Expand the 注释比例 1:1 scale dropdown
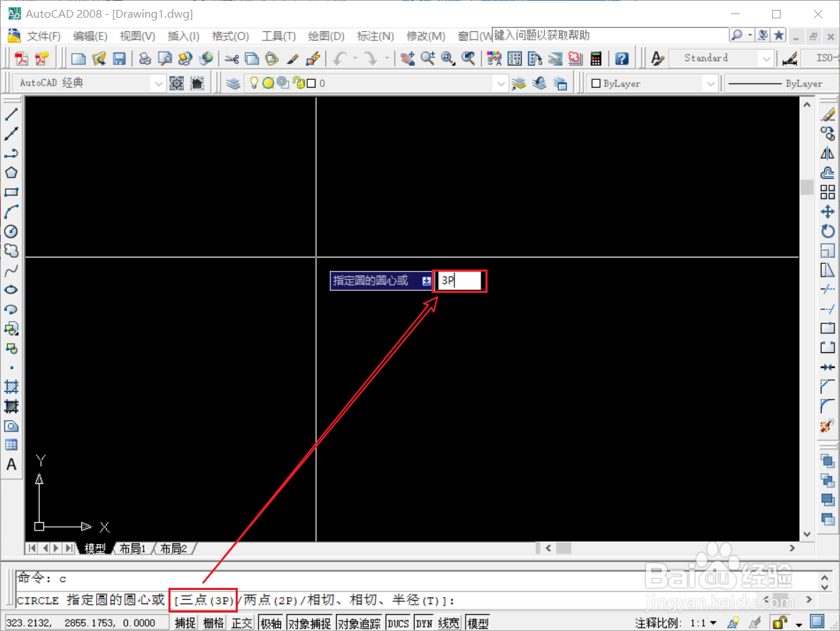The image size is (840, 631). point(713,623)
